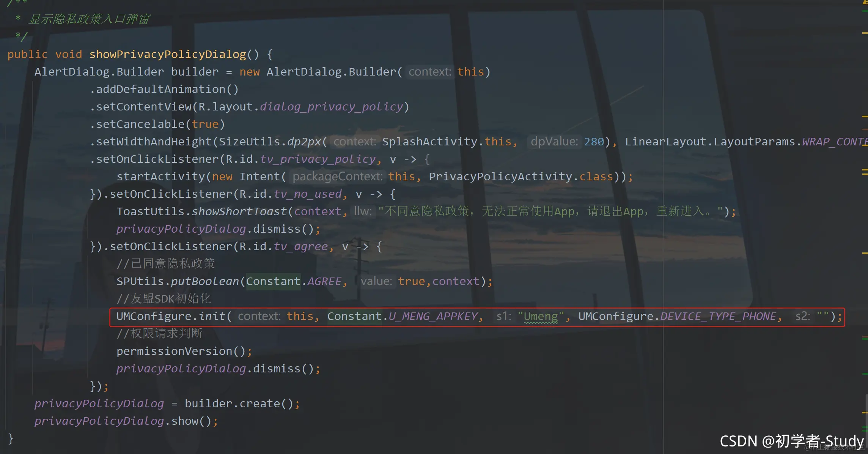868x454 pixels.
Task: Click the builder.create() call
Action: [x=239, y=404]
